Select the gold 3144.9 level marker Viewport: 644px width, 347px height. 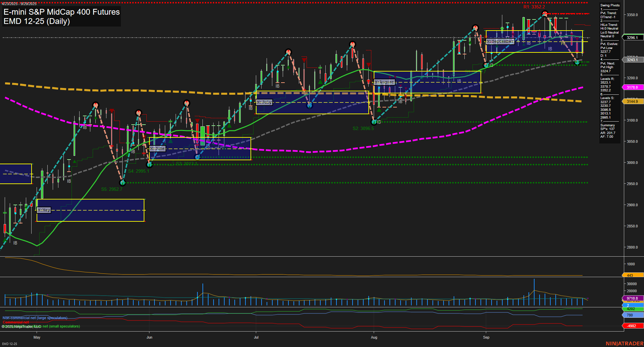[633, 101]
